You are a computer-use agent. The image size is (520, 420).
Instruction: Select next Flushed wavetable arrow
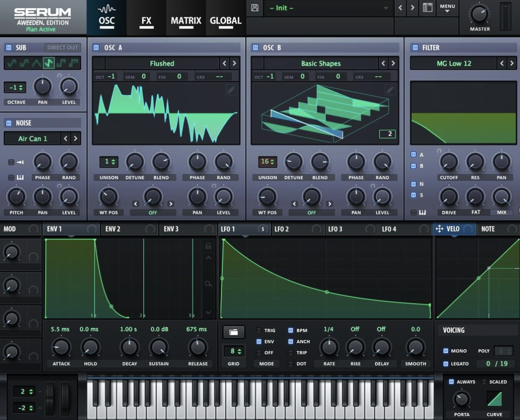pos(234,63)
